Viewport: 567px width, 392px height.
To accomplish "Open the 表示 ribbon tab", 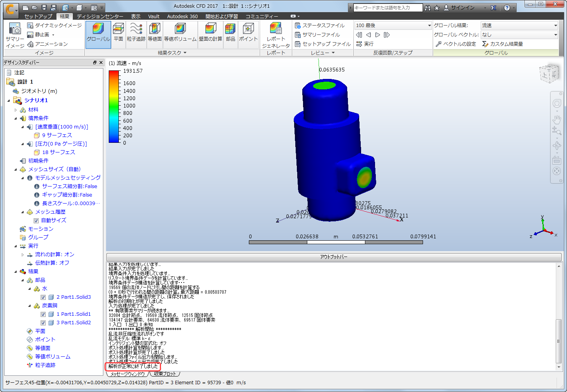I will point(136,16).
